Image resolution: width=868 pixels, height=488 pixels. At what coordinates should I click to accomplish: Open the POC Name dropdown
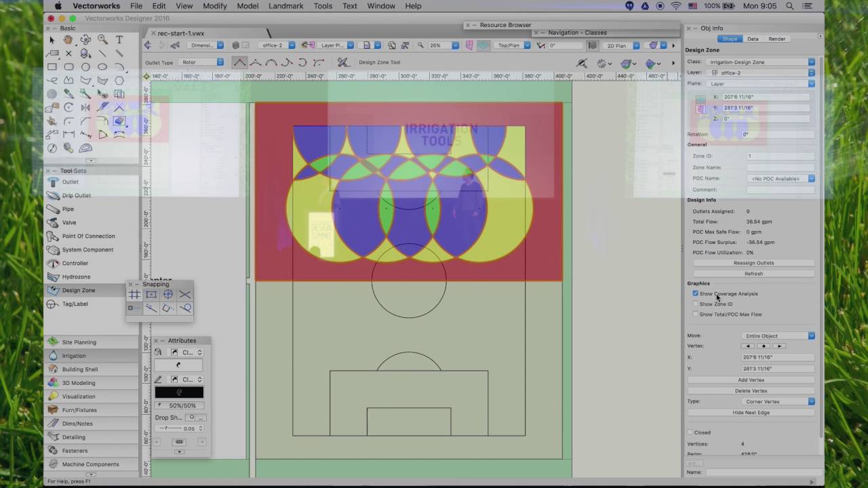781,178
